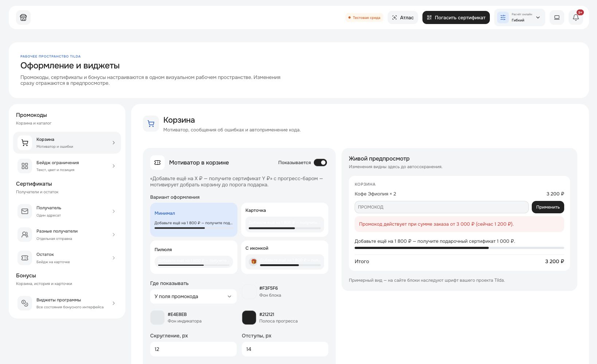Open the #E4E8EB Фон индикатора color swatch
The width and height of the screenshot is (597, 364).
click(157, 317)
